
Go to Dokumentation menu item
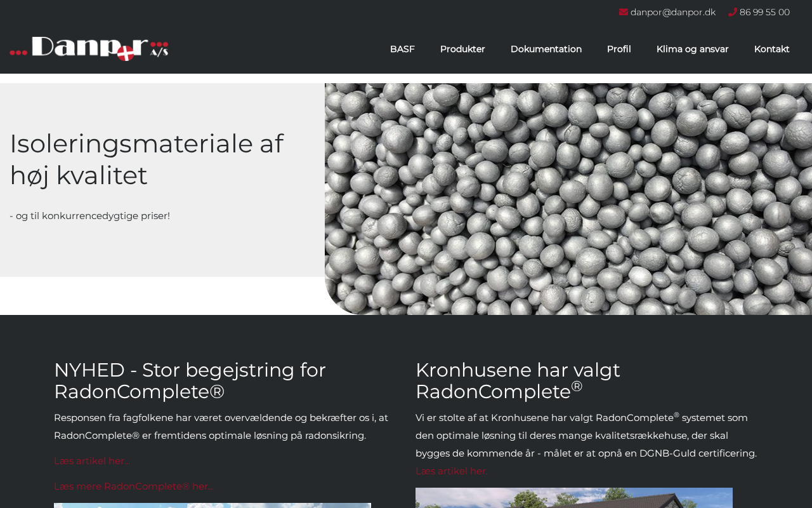pos(546,49)
